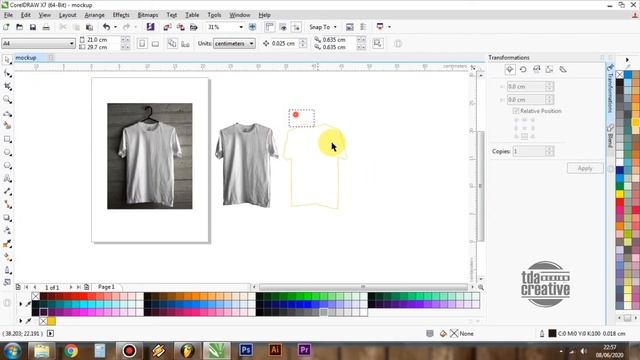
Task: Select the Crop tool
Action: (x=7, y=87)
